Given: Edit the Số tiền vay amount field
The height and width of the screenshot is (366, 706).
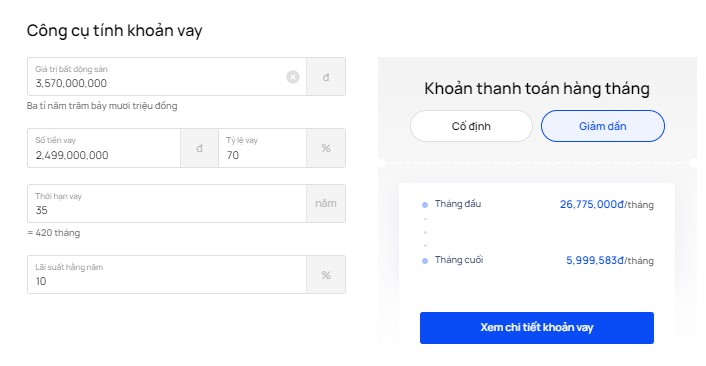Looking at the screenshot, I should (104, 148).
